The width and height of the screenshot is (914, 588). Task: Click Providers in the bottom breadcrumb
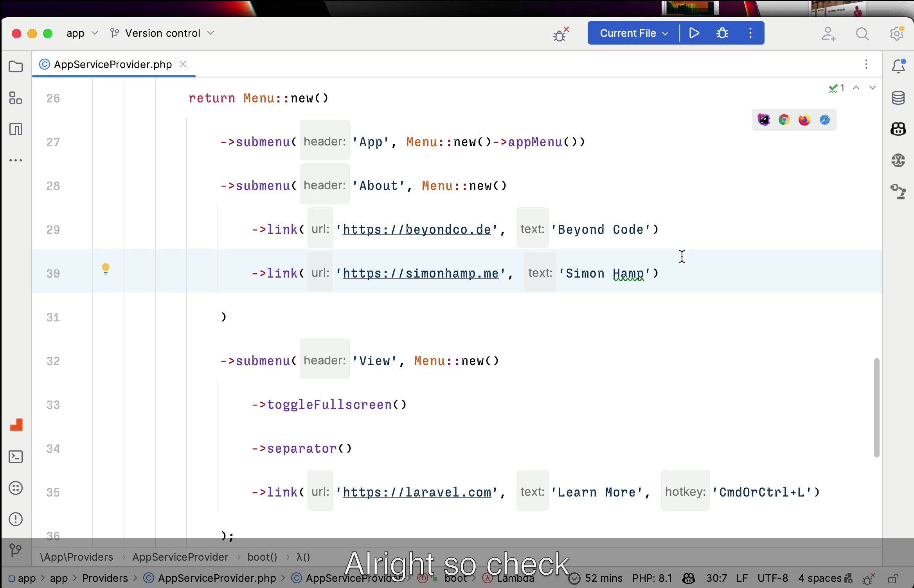click(x=105, y=578)
